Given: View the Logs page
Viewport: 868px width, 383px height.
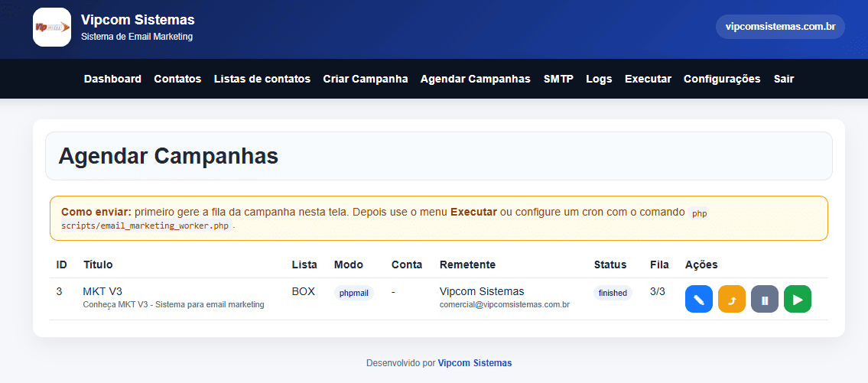Looking at the screenshot, I should tap(599, 79).
